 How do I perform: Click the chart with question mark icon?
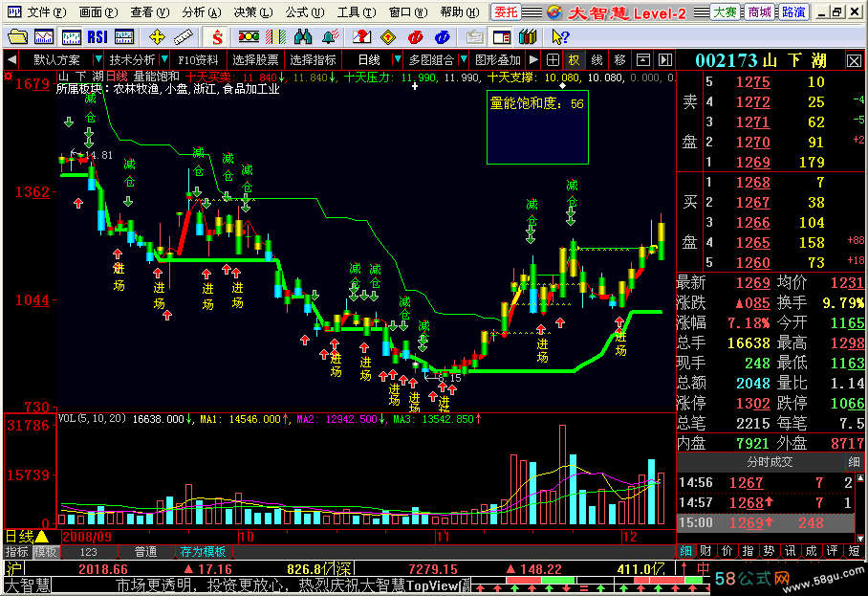pyautogui.click(x=361, y=37)
